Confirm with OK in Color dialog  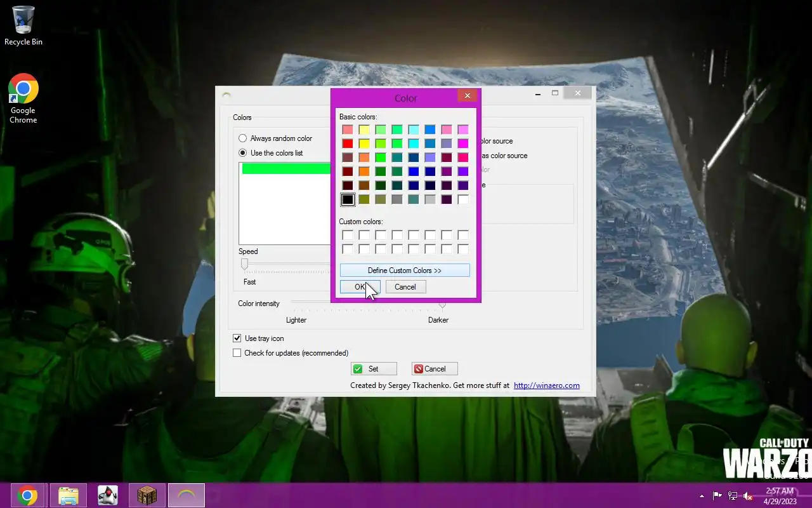point(360,287)
